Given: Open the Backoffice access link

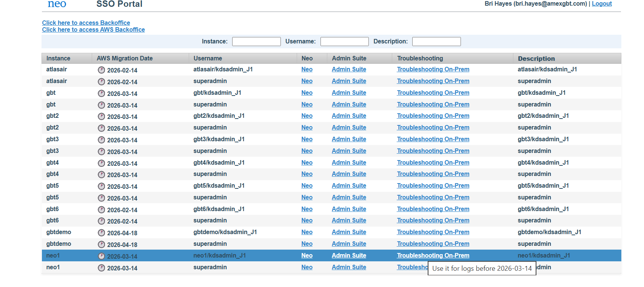Looking at the screenshot, I should click(86, 23).
